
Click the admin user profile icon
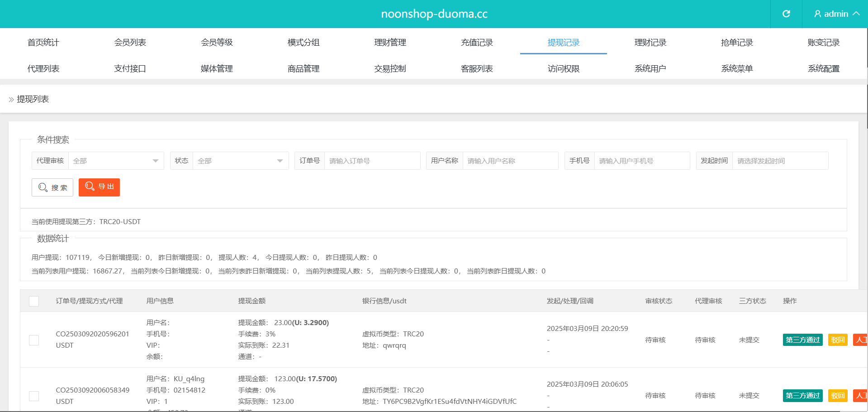(817, 14)
